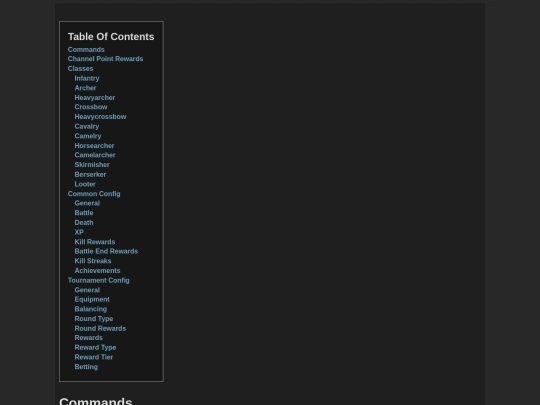This screenshot has width=540, height=405.
Task: Go to the Battle link
Action: point(84,213)
